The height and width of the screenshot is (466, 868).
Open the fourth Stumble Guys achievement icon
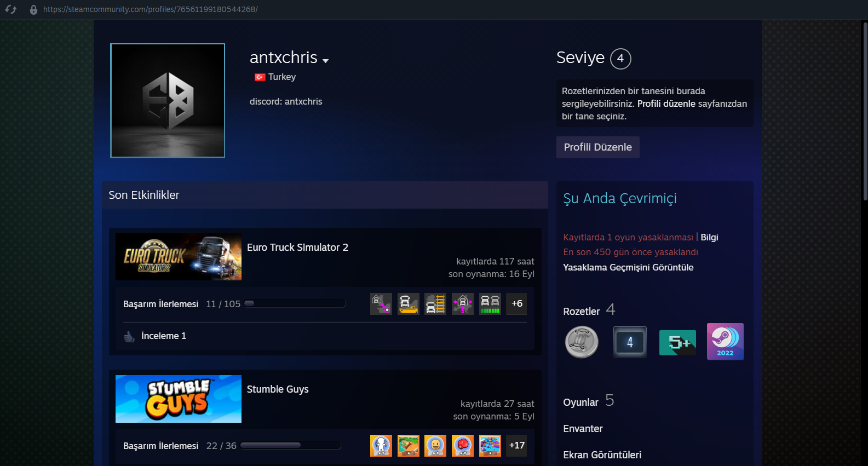coord(463,446)
